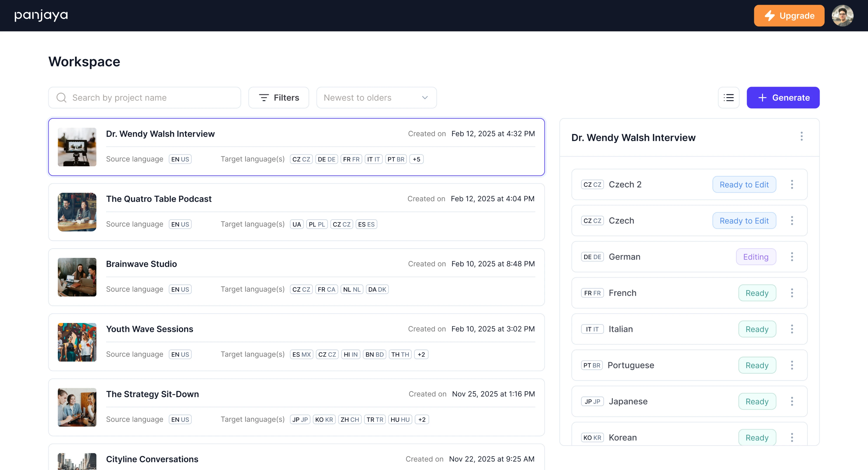Screen dimensions: 868x470
Task: Open the kebab menu beside Dr. Wendy Walsh Interview heading
Action: click(x=802, y=136)
